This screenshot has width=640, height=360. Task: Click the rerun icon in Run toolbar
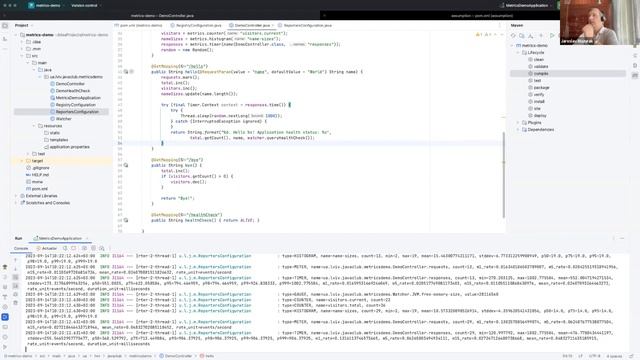click(x=65, y=248)
